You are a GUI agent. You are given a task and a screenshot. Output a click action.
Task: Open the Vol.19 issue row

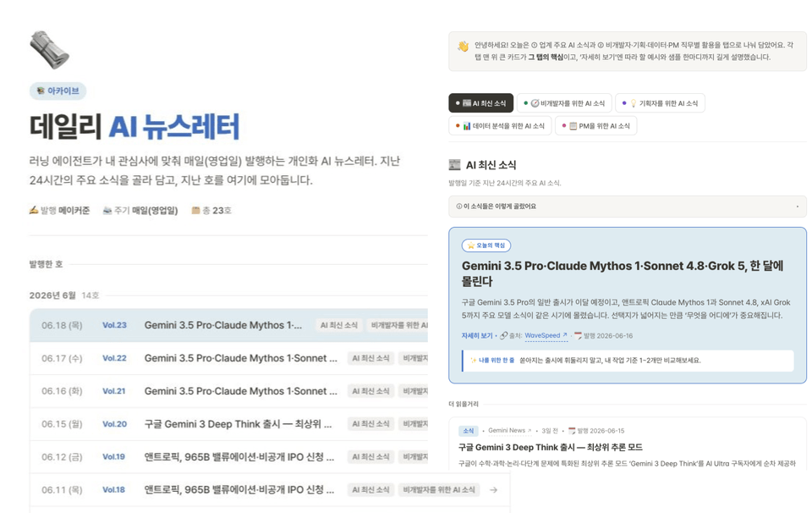(x=229, y=457)
